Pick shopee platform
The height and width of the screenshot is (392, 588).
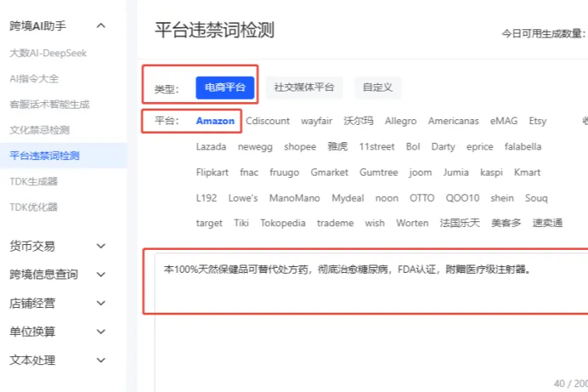(x=300, y=147)
